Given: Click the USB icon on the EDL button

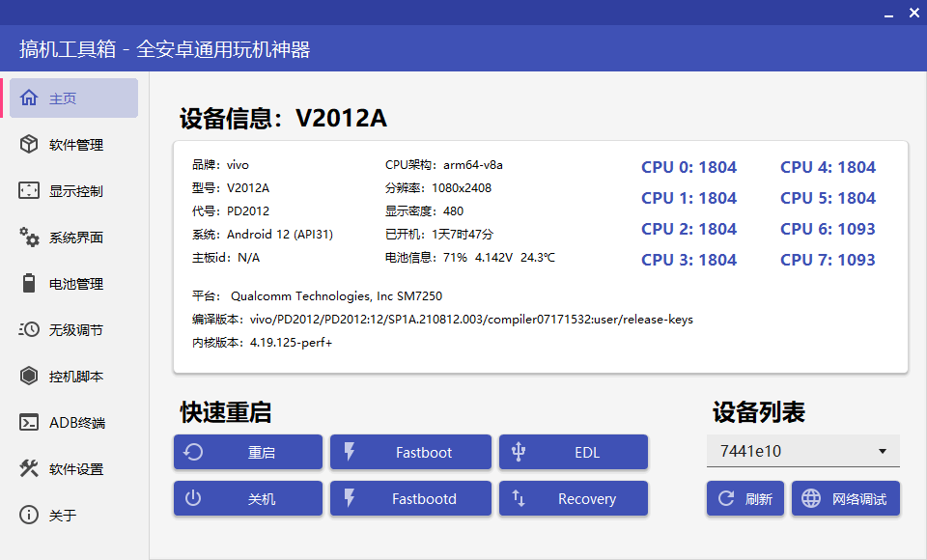Looking at the screenshot, I should click(519, 452).
